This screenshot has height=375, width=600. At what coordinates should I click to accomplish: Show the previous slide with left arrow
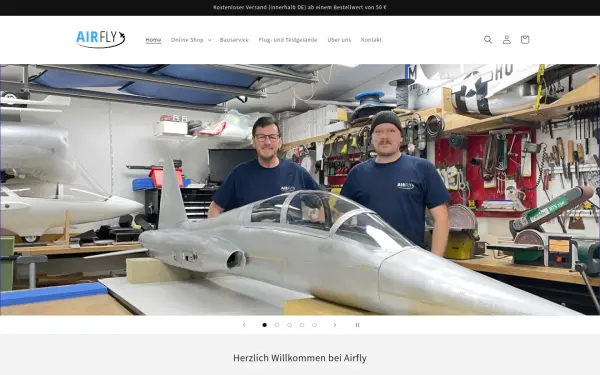244,325
